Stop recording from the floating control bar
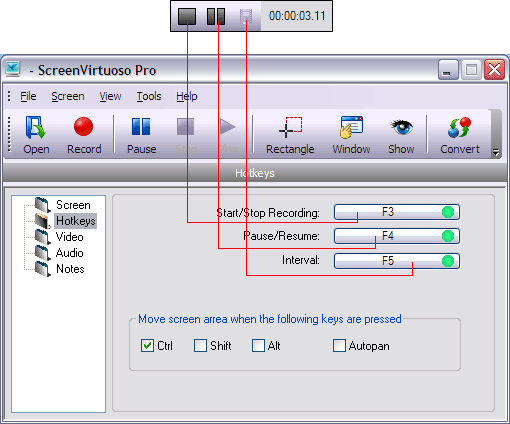 [187, 16]
